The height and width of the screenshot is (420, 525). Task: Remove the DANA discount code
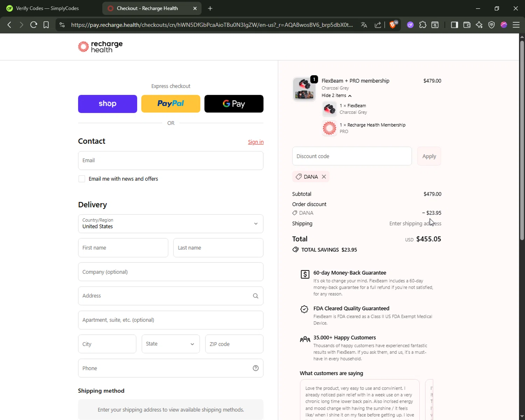click(324, 177)
